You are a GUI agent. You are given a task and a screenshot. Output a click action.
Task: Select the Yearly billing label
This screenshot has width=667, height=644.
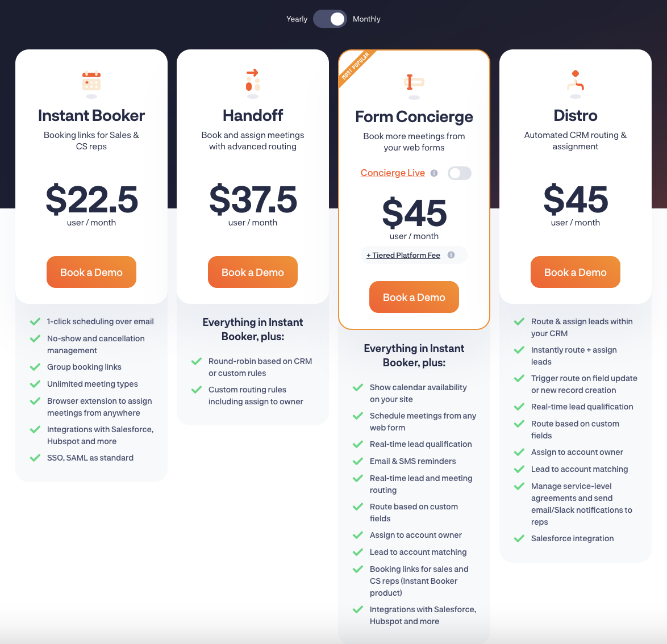297,19
